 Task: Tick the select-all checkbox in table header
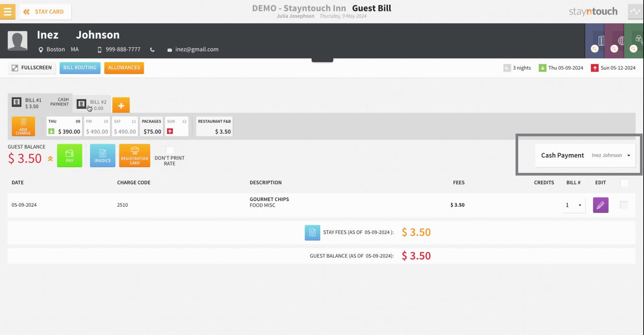coord(624,183)
